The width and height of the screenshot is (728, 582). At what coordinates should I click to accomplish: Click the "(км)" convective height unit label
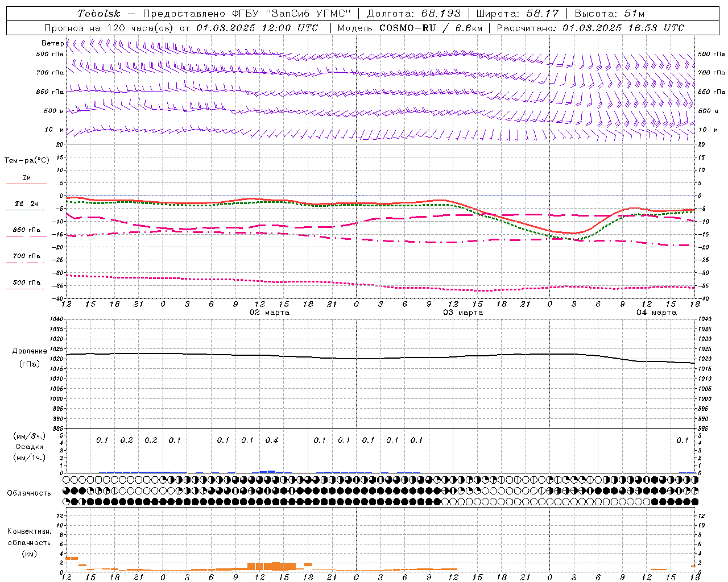pyautogui.click(x=30, y=553)
